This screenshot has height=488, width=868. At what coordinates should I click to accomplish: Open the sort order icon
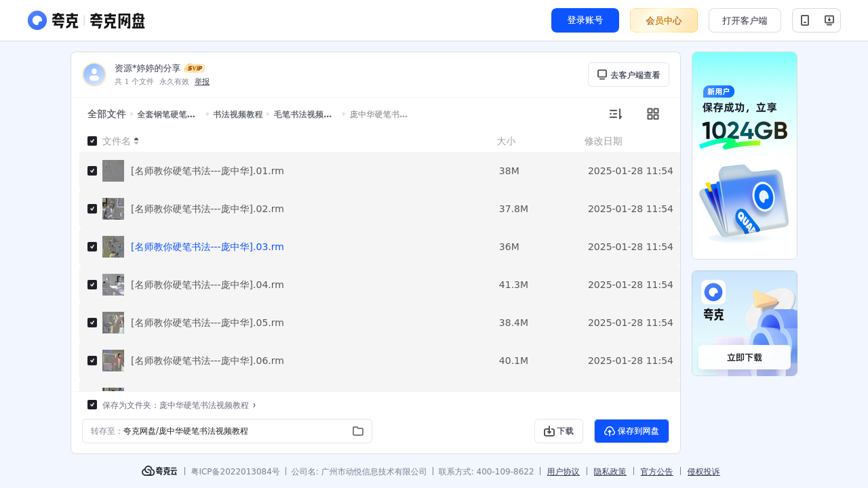pos(615,114)
